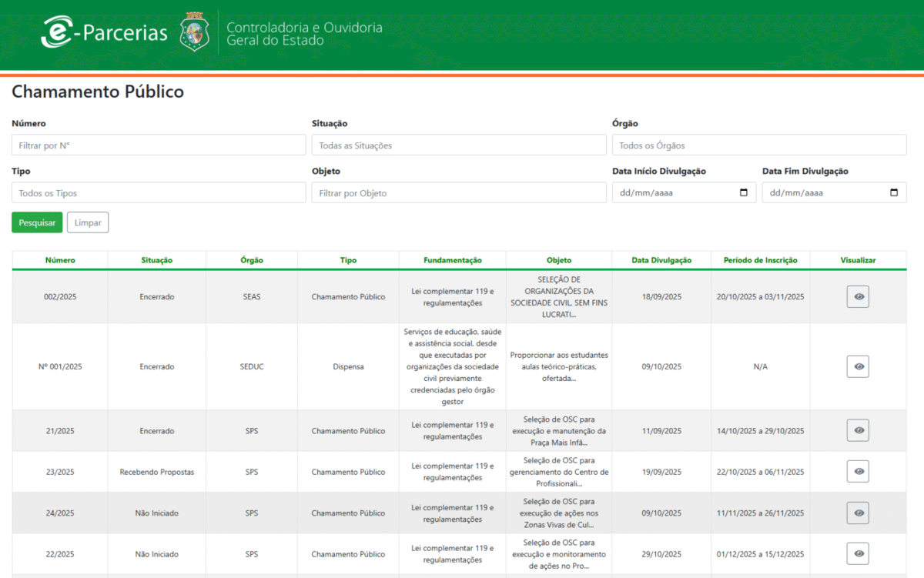Click the Situação column header

click(x=157, y=260)
